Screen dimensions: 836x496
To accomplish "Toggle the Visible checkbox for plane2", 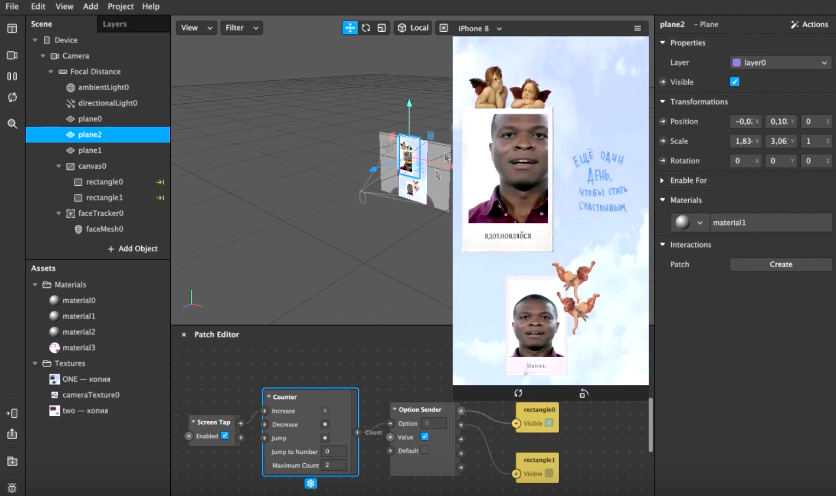I will point(735,82).
